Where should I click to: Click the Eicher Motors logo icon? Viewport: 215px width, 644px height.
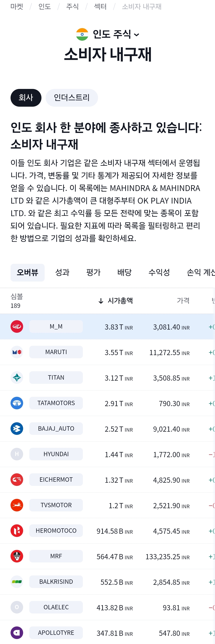pos(17,480)
